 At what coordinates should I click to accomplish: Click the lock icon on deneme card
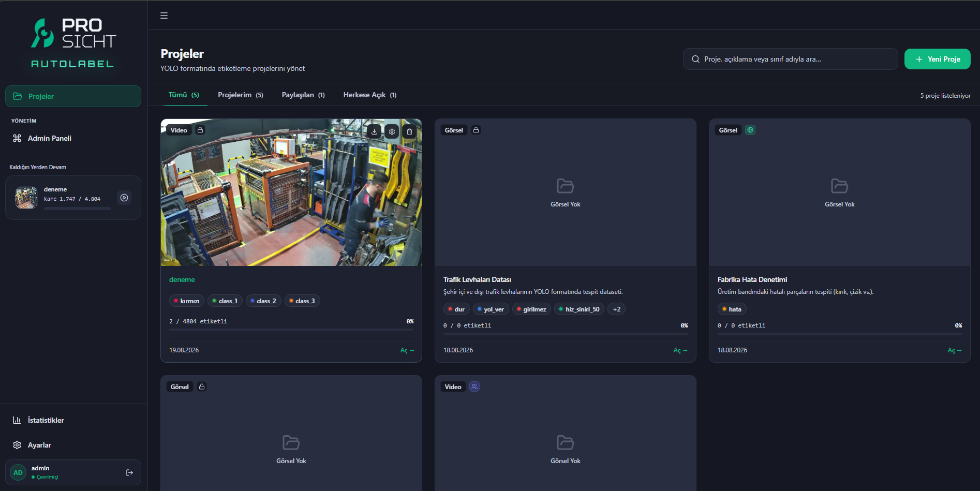point(200,130)
